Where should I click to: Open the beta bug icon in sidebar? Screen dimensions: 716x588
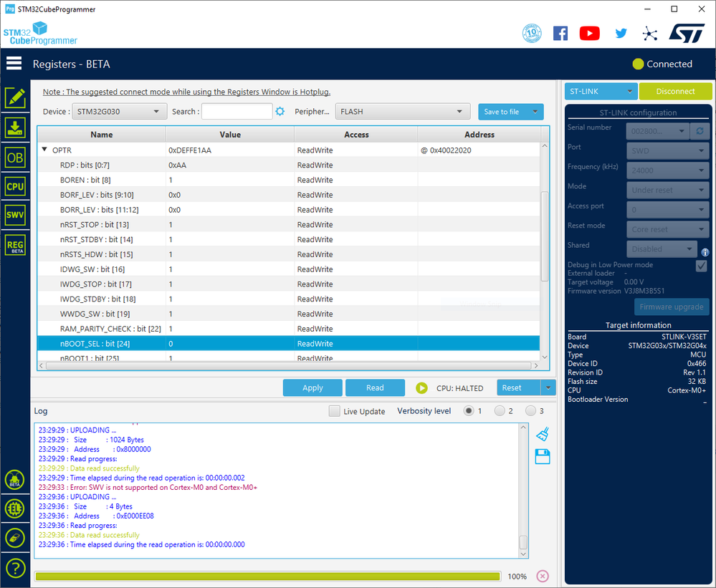point(14,480)
